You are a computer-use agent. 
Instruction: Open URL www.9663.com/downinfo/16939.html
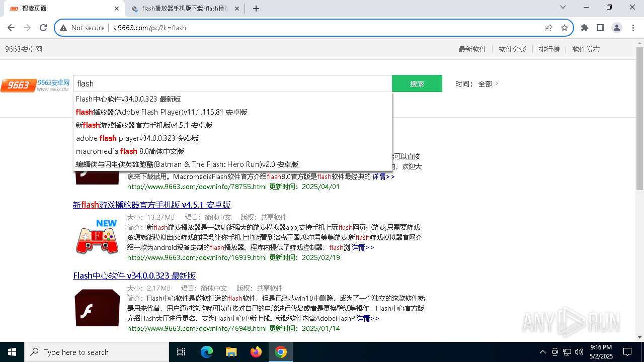coord(197,257)
